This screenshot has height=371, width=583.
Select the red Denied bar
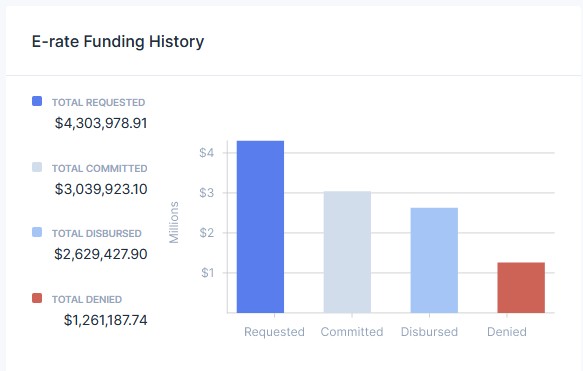521,288
